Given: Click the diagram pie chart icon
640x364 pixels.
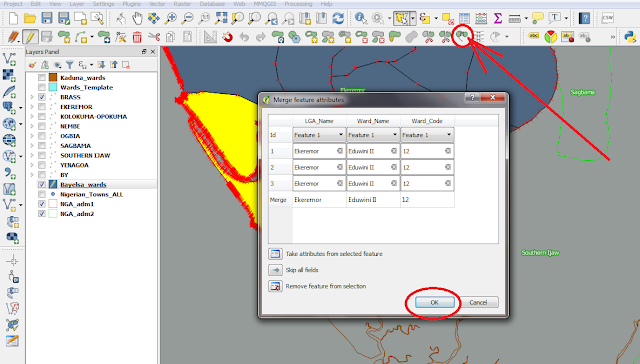Looking at the screenshot, I should pyautogui.click(x=551, y=37).
